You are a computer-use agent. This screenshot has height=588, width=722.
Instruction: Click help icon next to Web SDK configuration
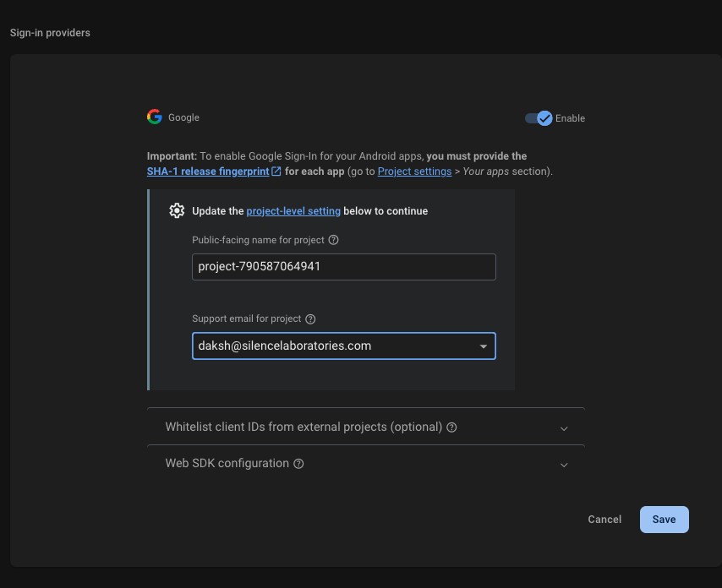click(x=298, y=464)
